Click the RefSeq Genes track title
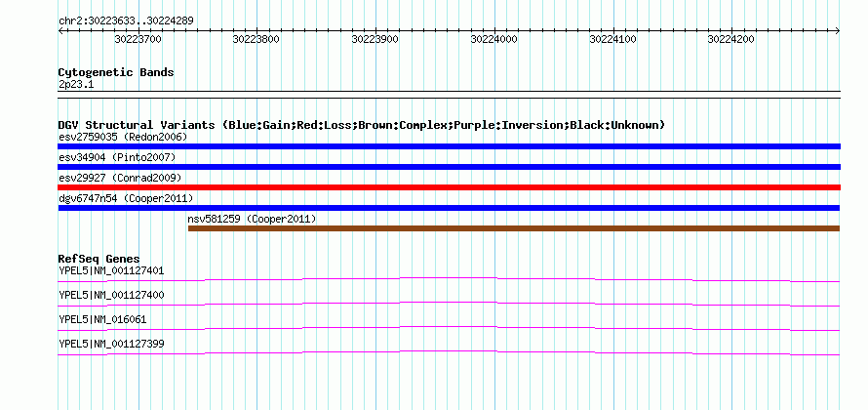This screenshot has width=868, height=410. click(x=99, y=259)
